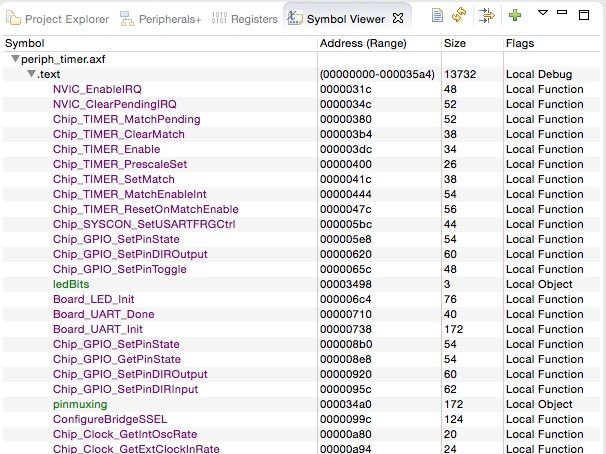The image size is (606, 454).
Task: Close the Symbol Viewer tab
Action: click(x=398, y=18)
